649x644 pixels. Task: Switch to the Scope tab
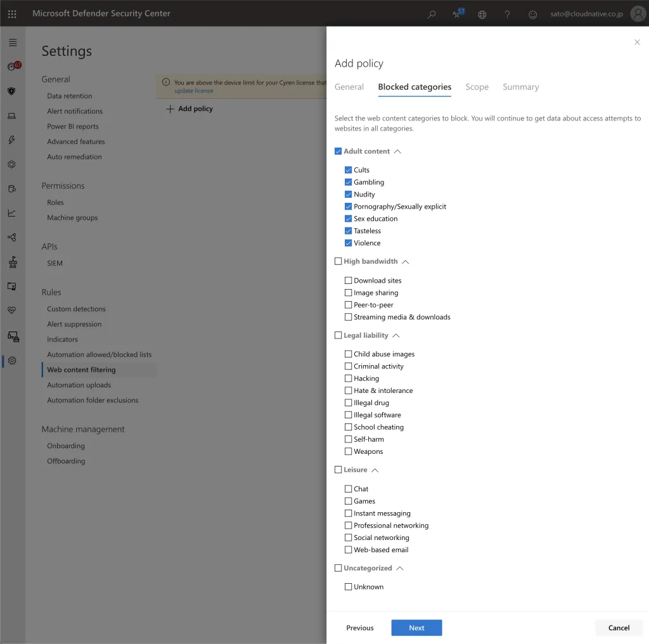(477, 87)
